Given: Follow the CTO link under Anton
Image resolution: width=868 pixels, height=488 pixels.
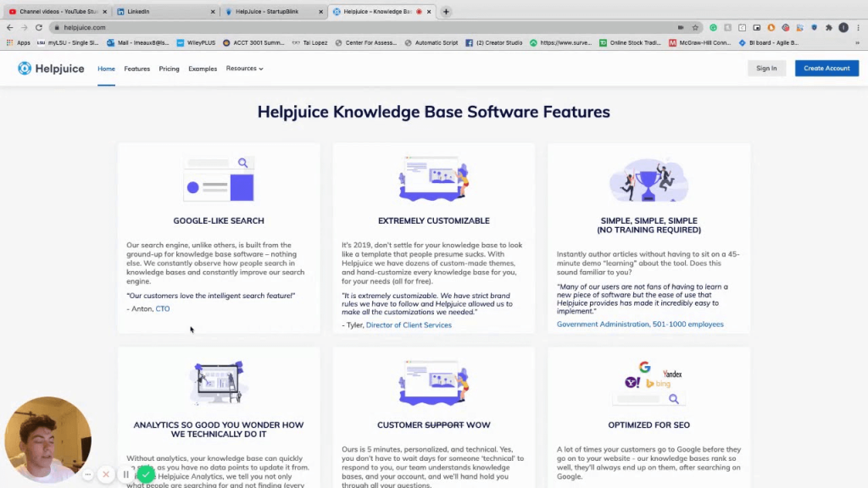Looking at the screenshot, I should (x=163, y=308).
